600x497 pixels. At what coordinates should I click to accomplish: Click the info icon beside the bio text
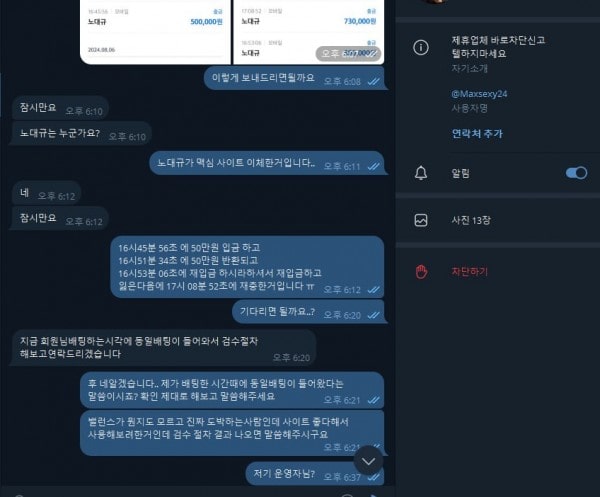click(421, 47)
